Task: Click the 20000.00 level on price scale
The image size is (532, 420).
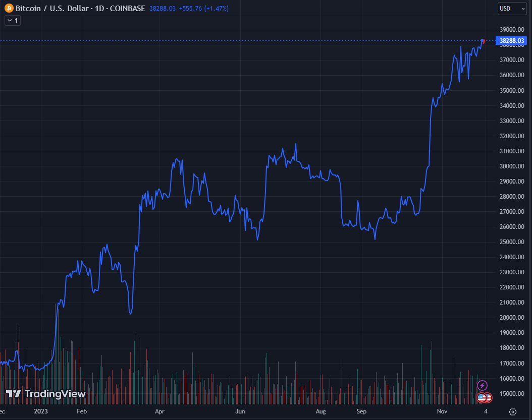Action: [x=512, y=318]
